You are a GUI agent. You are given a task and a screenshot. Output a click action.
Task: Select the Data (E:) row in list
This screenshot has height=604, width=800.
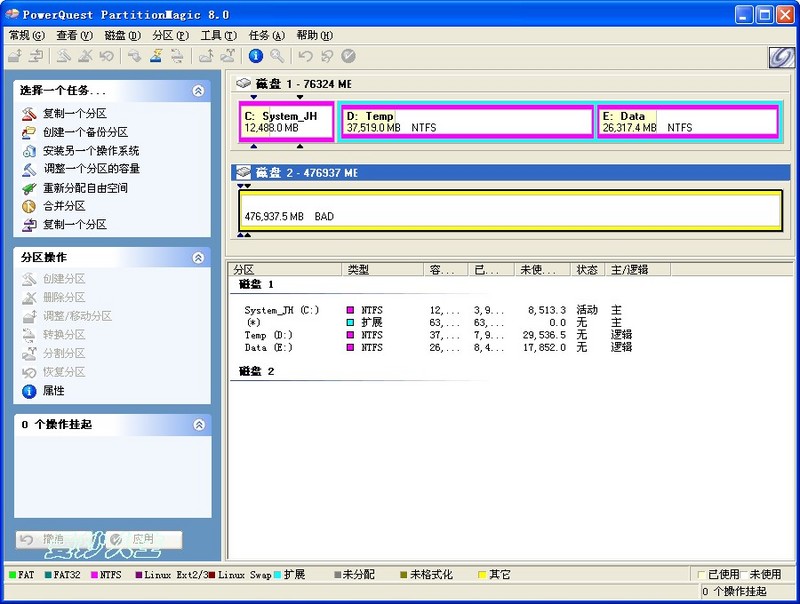[439, 347]
